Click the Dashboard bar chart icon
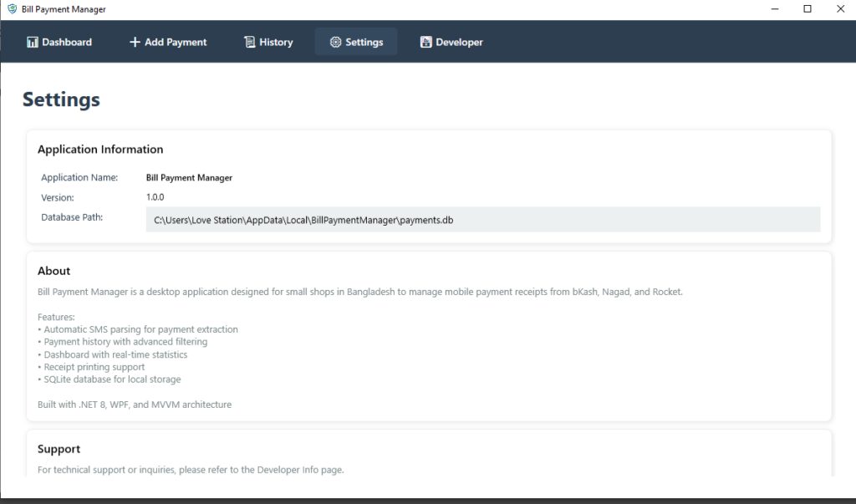Viewport: 856px width, 504px height. [33, 42]
